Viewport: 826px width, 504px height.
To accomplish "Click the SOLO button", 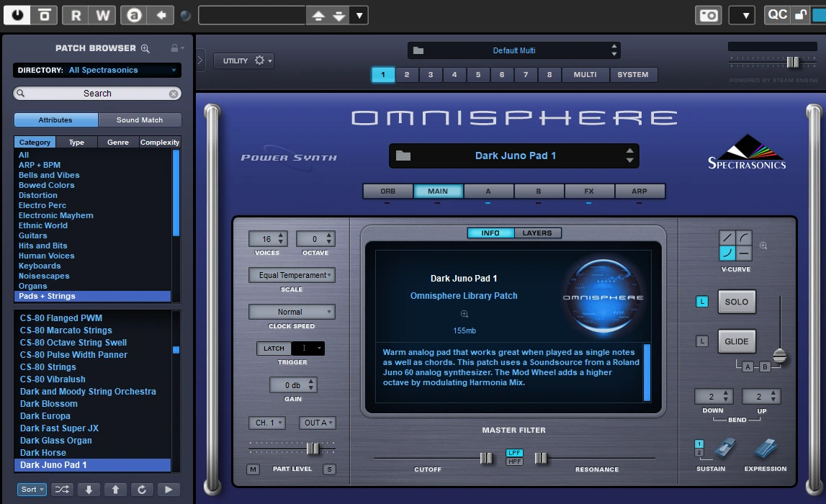I will (x=737, y=302).
